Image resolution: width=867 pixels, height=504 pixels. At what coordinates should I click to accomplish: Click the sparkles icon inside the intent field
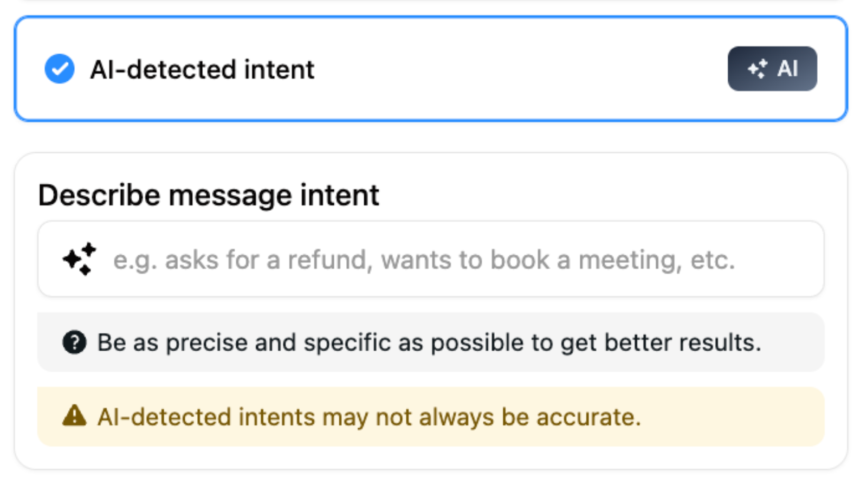pyautogui.click(x=78, y=259)
